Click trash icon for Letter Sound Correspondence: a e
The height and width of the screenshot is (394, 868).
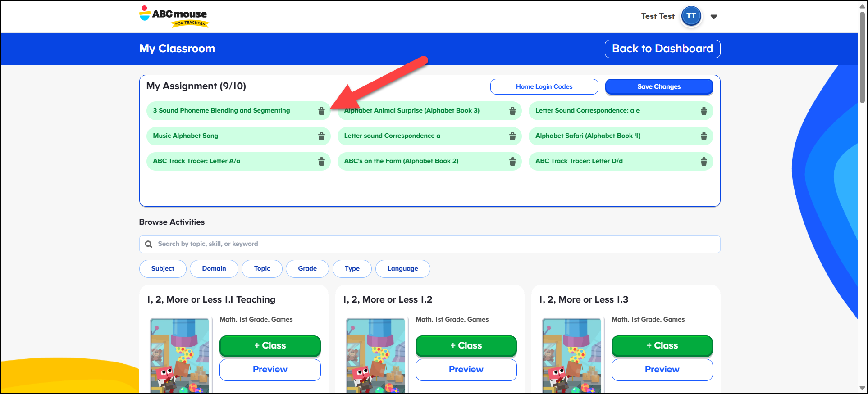tap(704, 111)
